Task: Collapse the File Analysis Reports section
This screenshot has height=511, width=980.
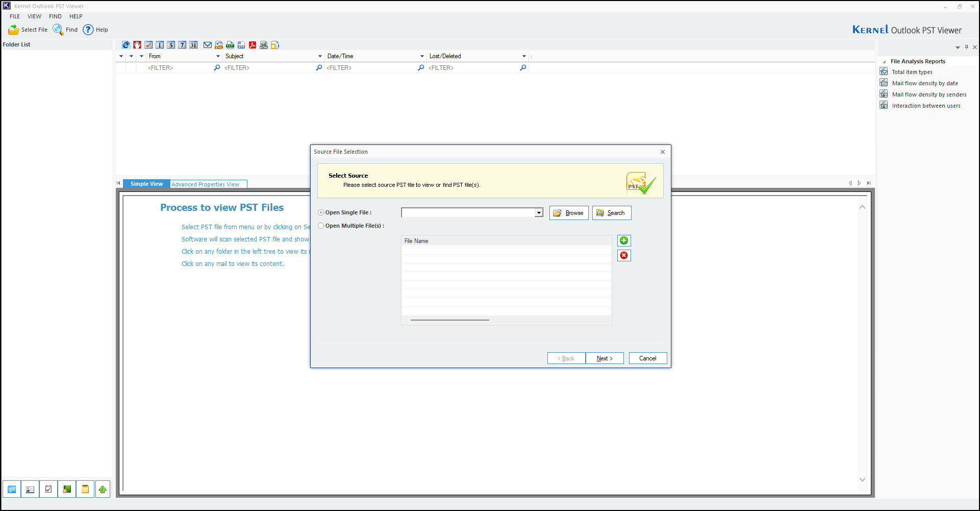Action: pos(884,61)
